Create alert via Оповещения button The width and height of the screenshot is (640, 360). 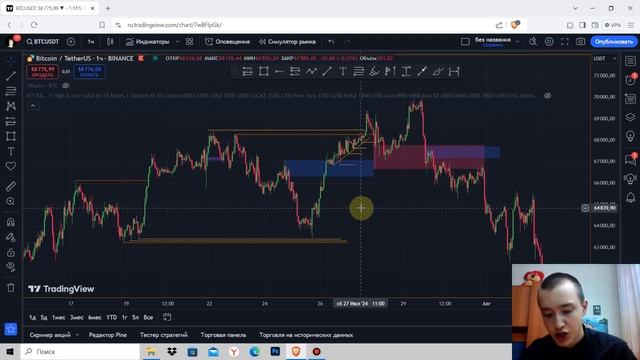(227, 42)
